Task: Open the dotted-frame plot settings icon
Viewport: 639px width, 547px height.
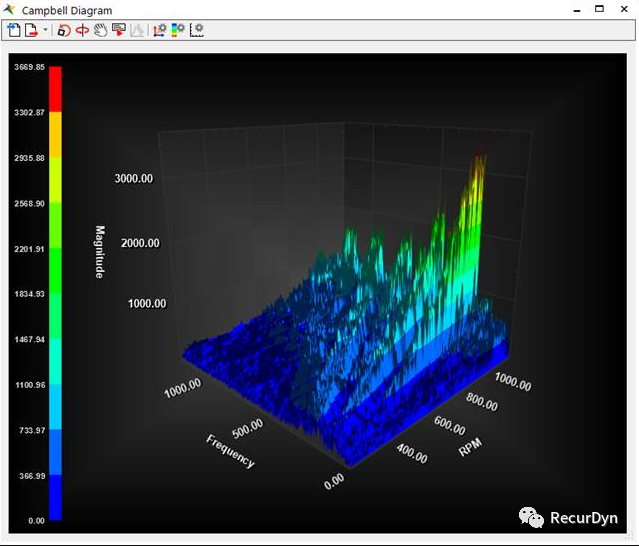Action: (x=197, y=31)
